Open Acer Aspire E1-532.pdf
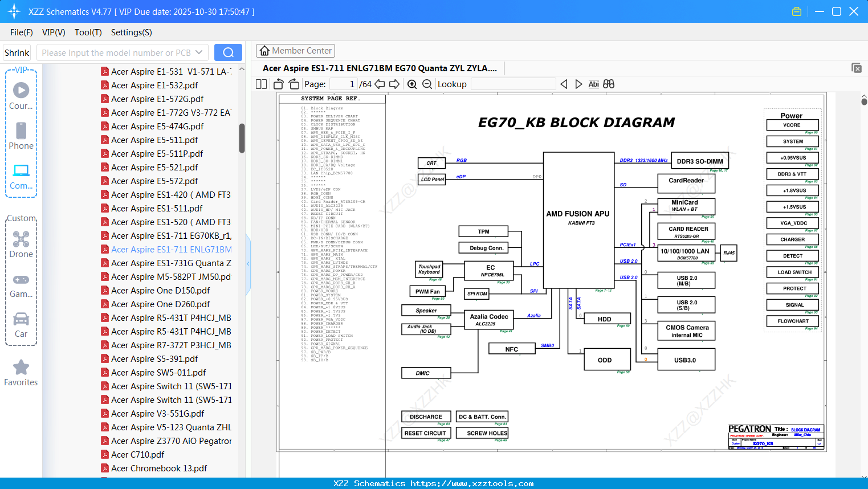Viewport: 868px width, 489px height. 154,85
